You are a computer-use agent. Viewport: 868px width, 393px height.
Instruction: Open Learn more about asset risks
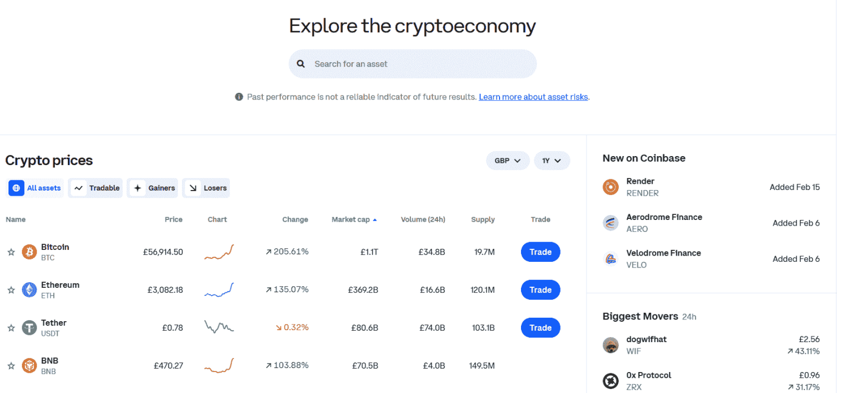pos(533,97)
